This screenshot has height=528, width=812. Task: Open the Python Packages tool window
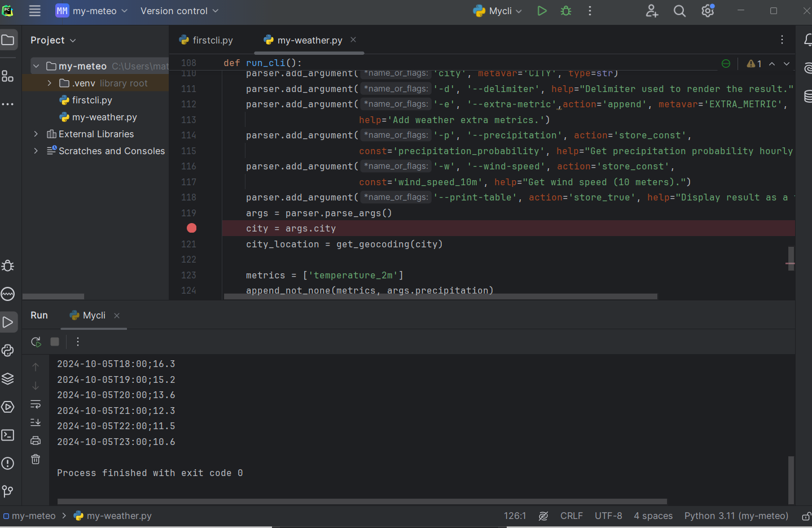pyautogui.click(x=8, y=378)
